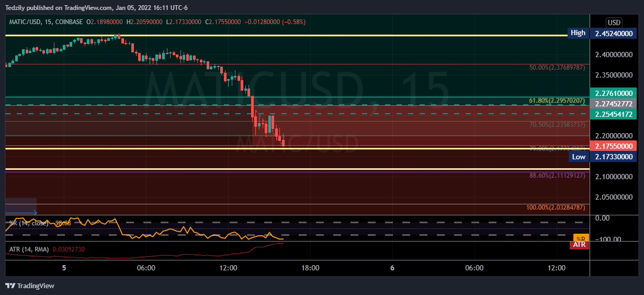Click the green 2.25454172 price label

tap(614, 114)
